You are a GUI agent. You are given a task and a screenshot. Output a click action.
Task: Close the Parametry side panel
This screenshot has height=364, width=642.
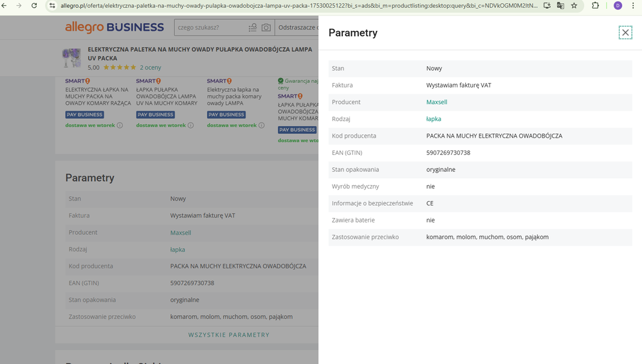click(625, 33)
